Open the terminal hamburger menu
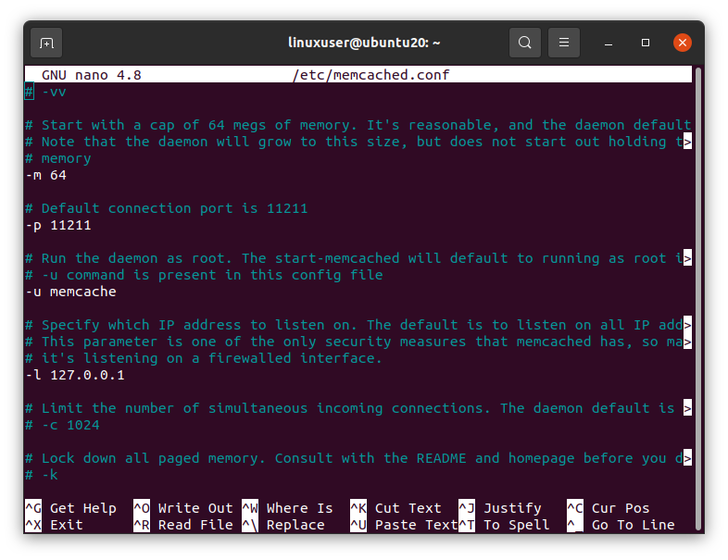728x560 pixels. click(564, 43)
